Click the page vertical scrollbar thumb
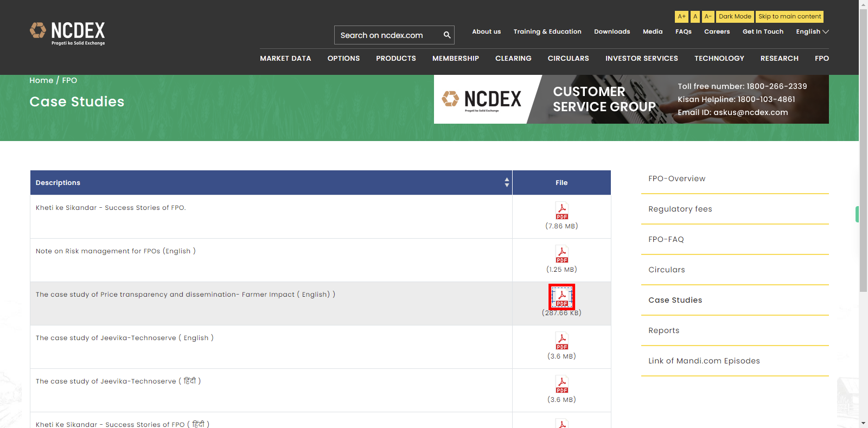The image size is (868, 428). coord(864,150)
